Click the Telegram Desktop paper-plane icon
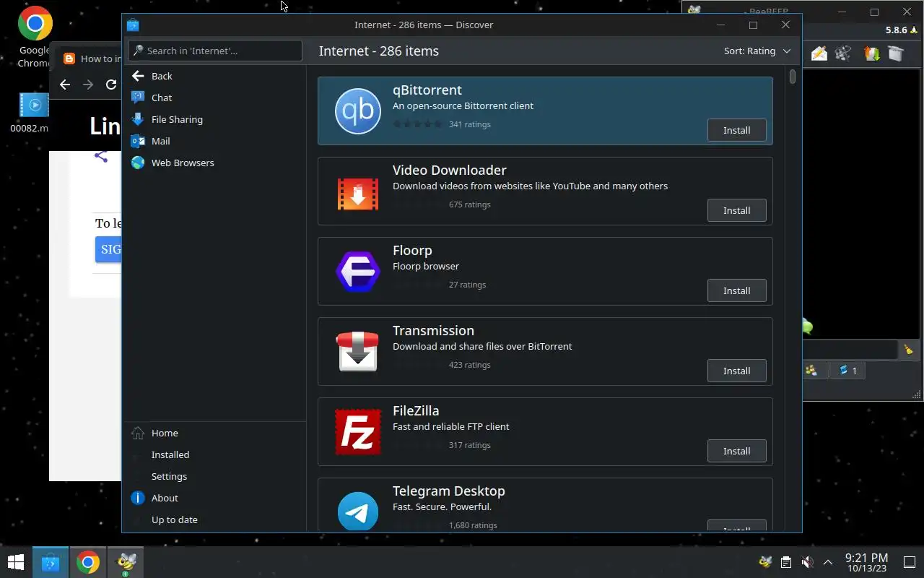The height and width of the screenshot is (578, 924). click(x=358, y=510)
